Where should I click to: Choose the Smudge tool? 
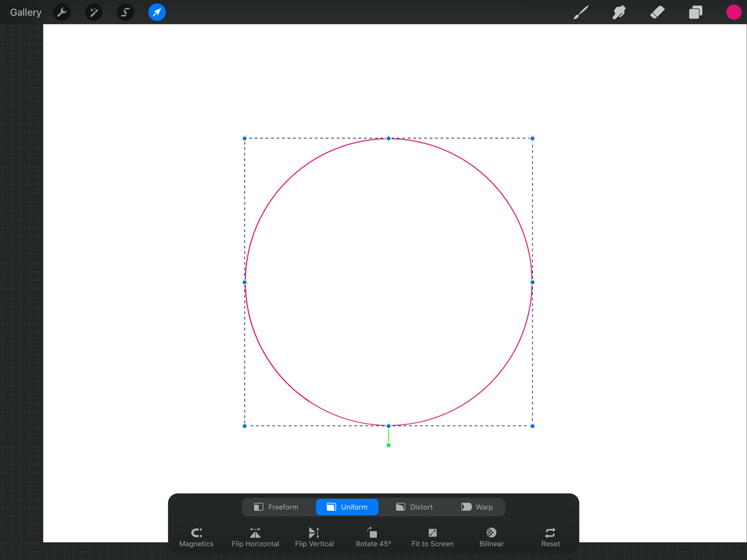[619, 12]
